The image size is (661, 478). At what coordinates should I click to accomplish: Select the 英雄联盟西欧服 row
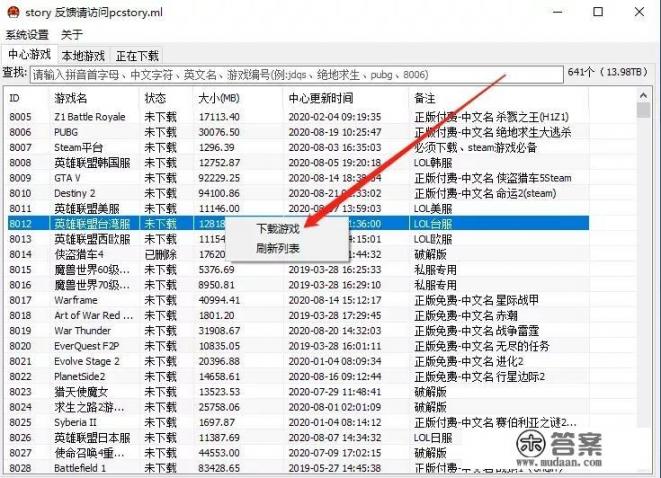[x=298, y=239]
